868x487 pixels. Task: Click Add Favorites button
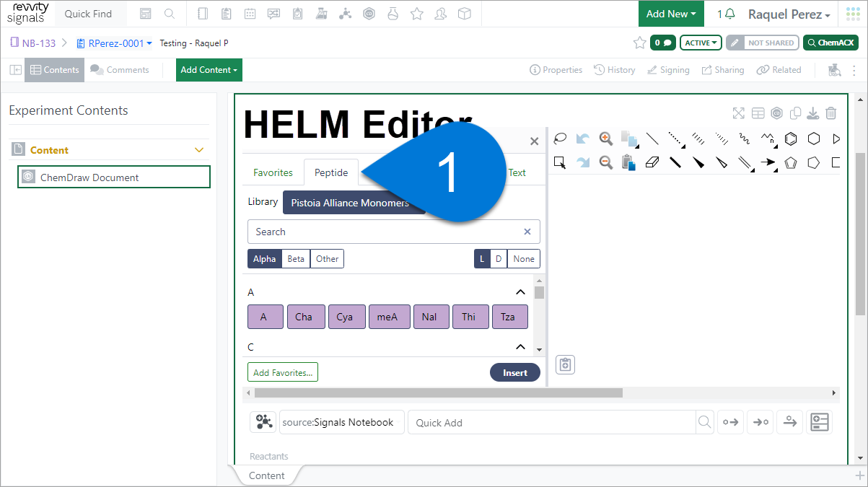point(283,372)
